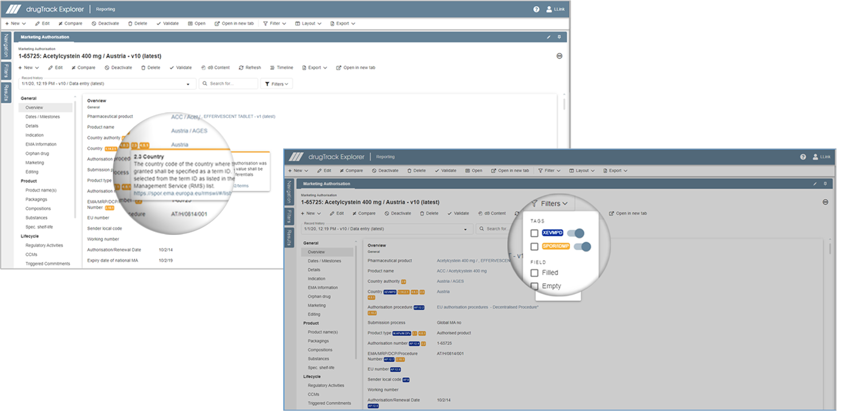The image size is (868, 411).
Task: Open Record history dropdown in front window
Action: point(386,229)
